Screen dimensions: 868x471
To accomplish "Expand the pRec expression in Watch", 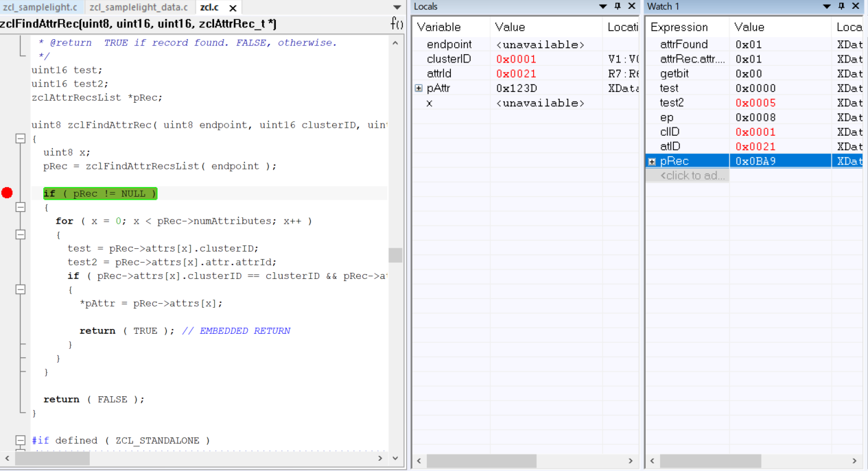I will point(652,161).
